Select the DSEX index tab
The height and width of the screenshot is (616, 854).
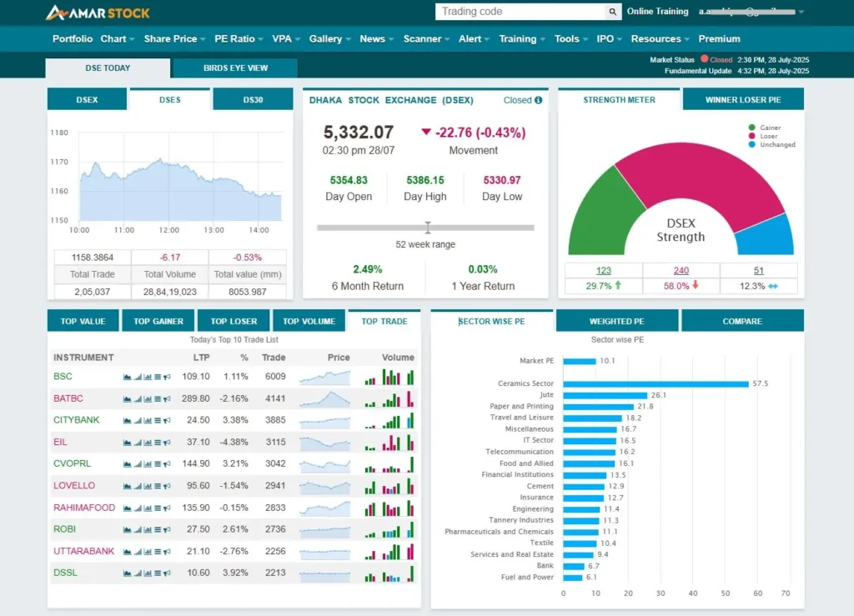tap(87, 99)
